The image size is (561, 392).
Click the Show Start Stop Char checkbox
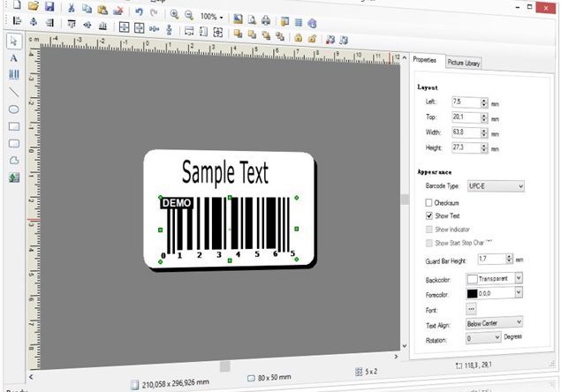coord(429,243)
